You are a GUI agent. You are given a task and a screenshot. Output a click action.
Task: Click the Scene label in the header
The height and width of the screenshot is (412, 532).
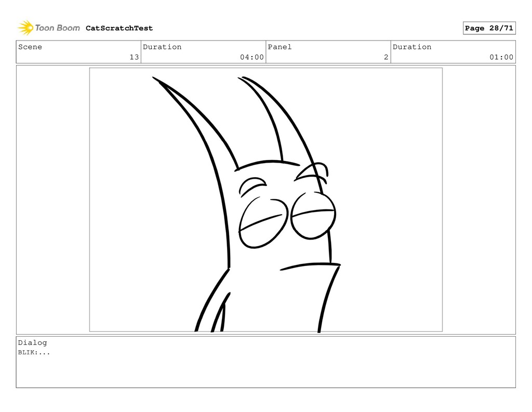tap(30, 47)
